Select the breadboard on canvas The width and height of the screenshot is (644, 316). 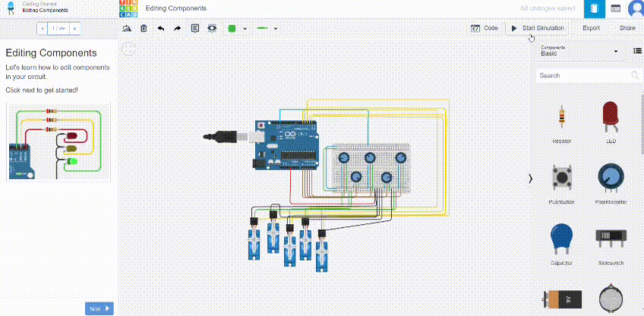click(371, 168)
